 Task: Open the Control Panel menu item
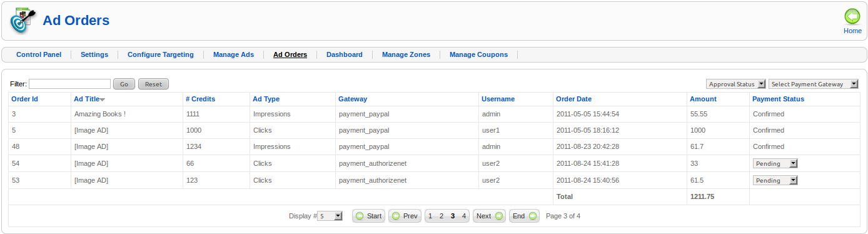39,54
